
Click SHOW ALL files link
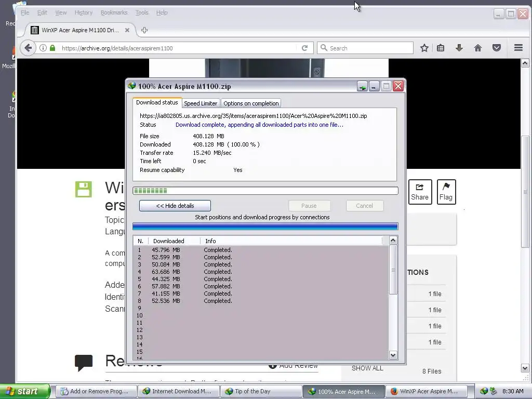coord(367,368)
